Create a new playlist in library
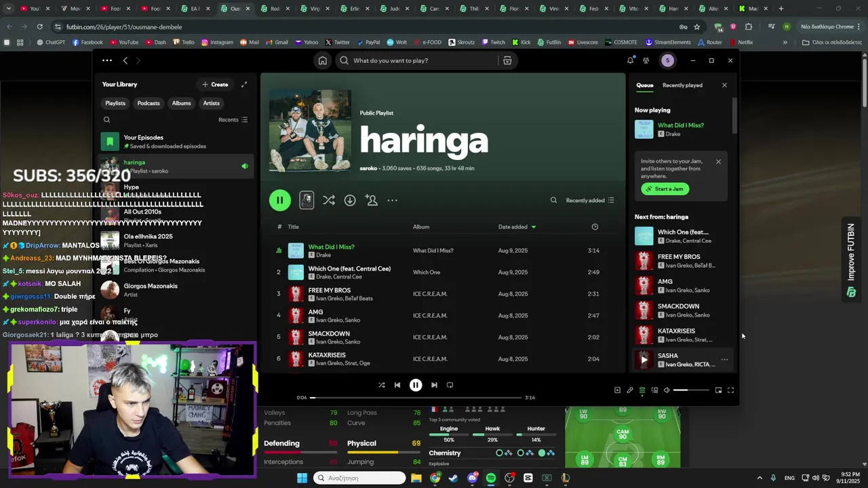 coord(215,85)
